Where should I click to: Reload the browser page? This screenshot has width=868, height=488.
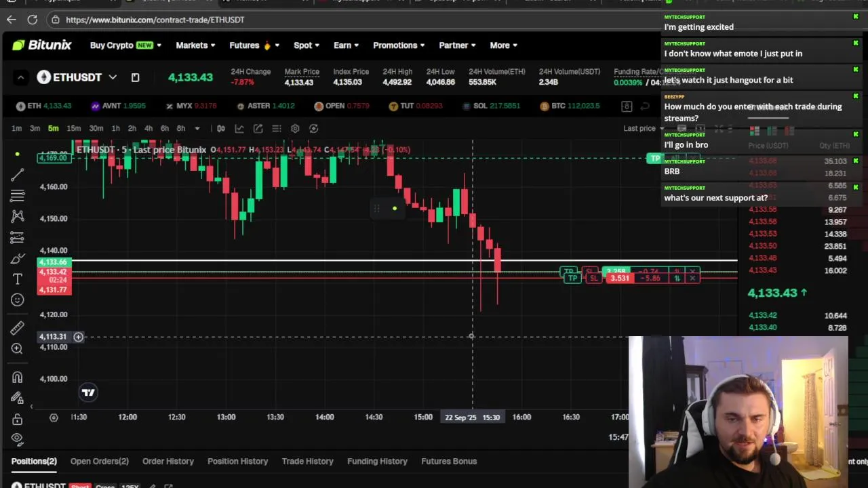[x=32, y=20]
